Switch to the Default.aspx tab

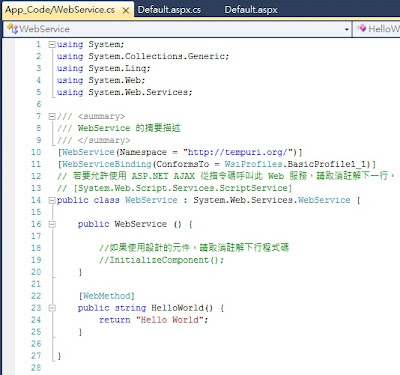pos(251,10)
